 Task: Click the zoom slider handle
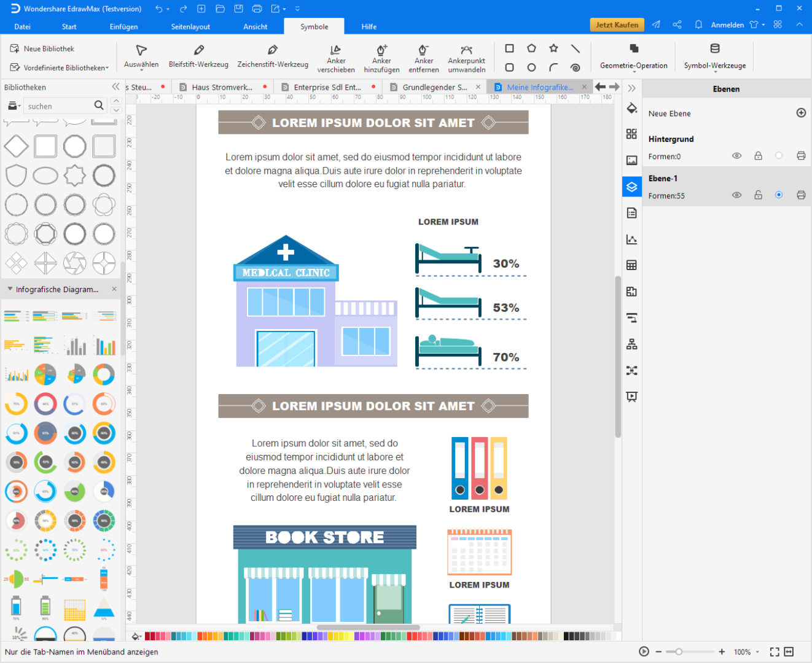coord(679,652)
